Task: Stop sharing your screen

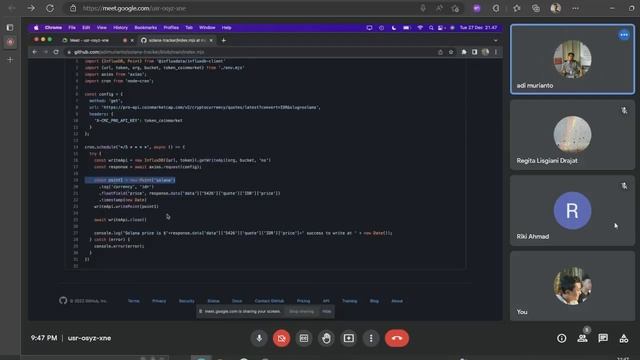Action: tap(302, 311)
